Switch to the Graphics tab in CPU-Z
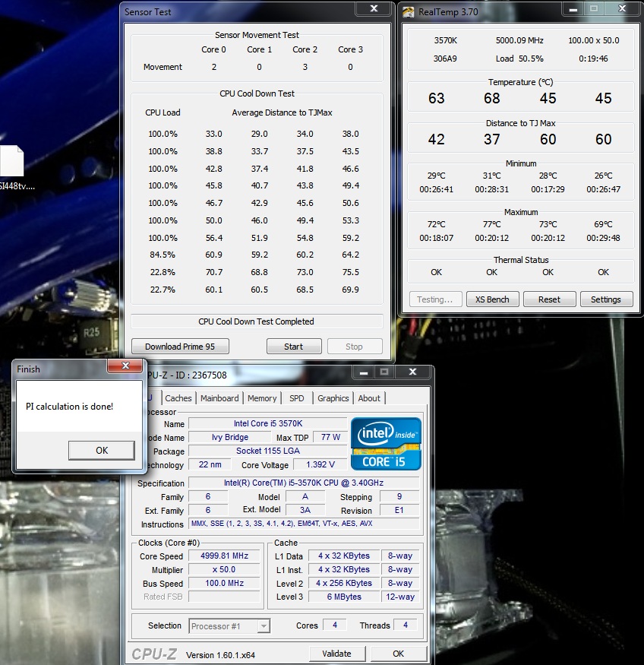644x665 pixels. 333,398
